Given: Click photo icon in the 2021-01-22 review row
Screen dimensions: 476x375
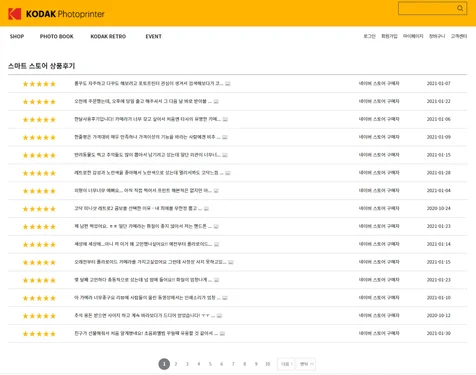Looking at the screenshot, I should click(x=216, y=101).
